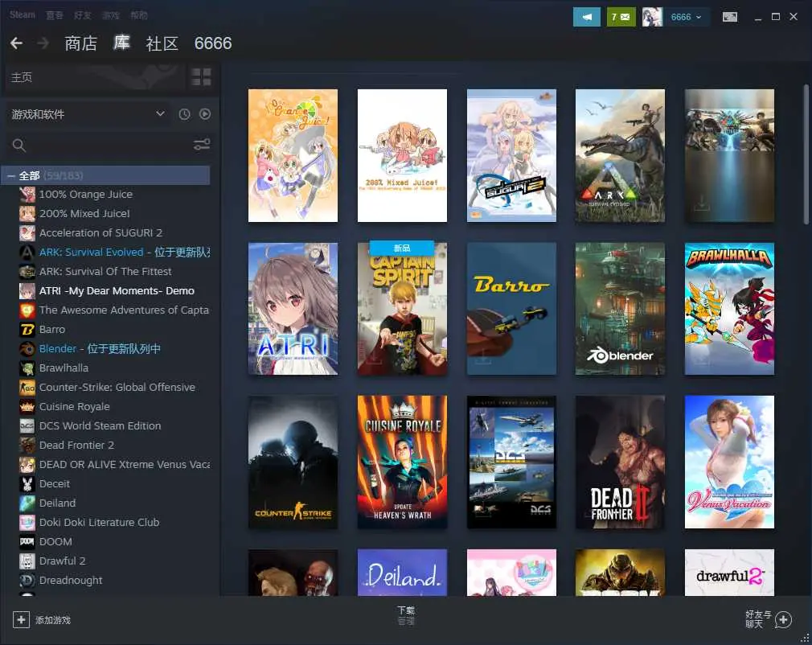Open advanced filter settings icon
The width and height of the screenshot is (812, 645).
202,145
